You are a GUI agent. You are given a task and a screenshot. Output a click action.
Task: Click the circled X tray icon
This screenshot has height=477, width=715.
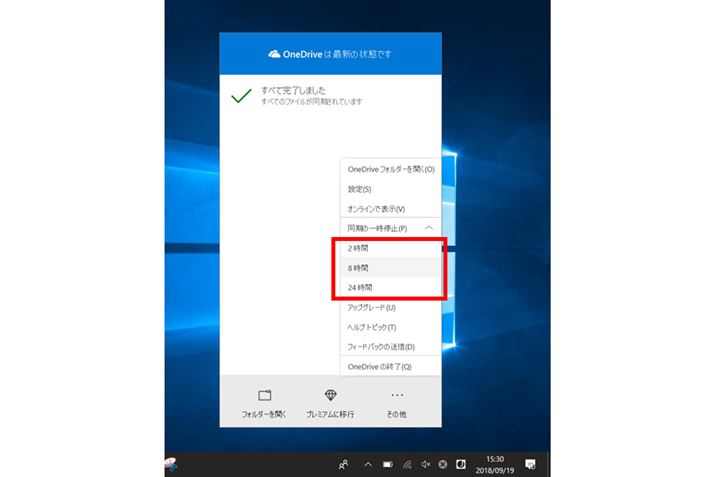coord(442,465)
